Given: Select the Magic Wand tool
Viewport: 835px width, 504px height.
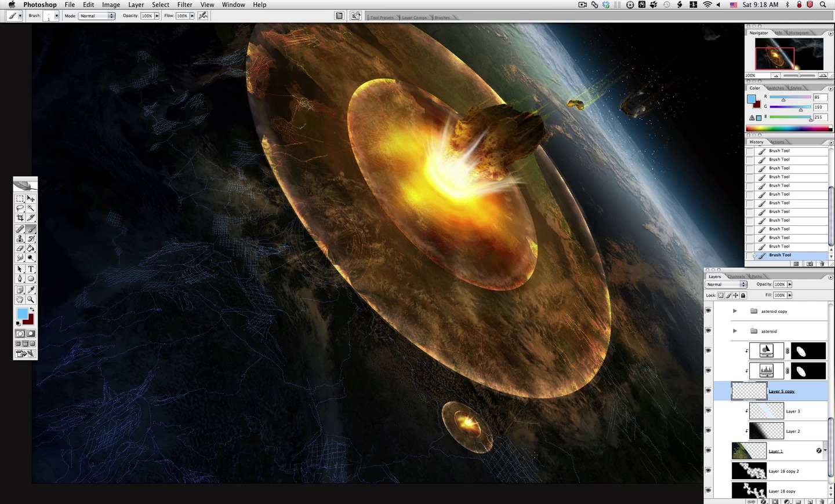Looking at the screenshot, I should pyautogui.click(x=31, y=208).
